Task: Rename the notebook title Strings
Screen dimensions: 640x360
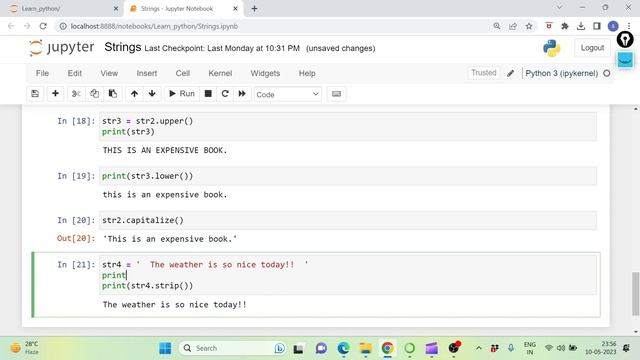Action: (x=122, y=47)
